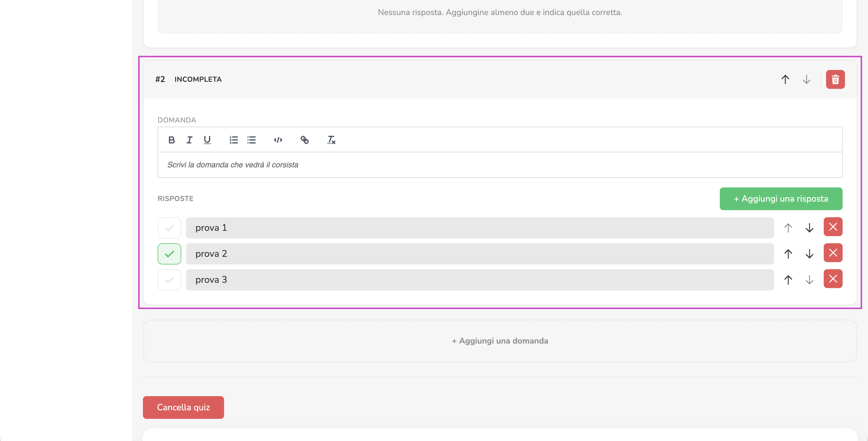This screenshot has width=868, height=441.
Task: Click the #2 question number
Action: 160,79
